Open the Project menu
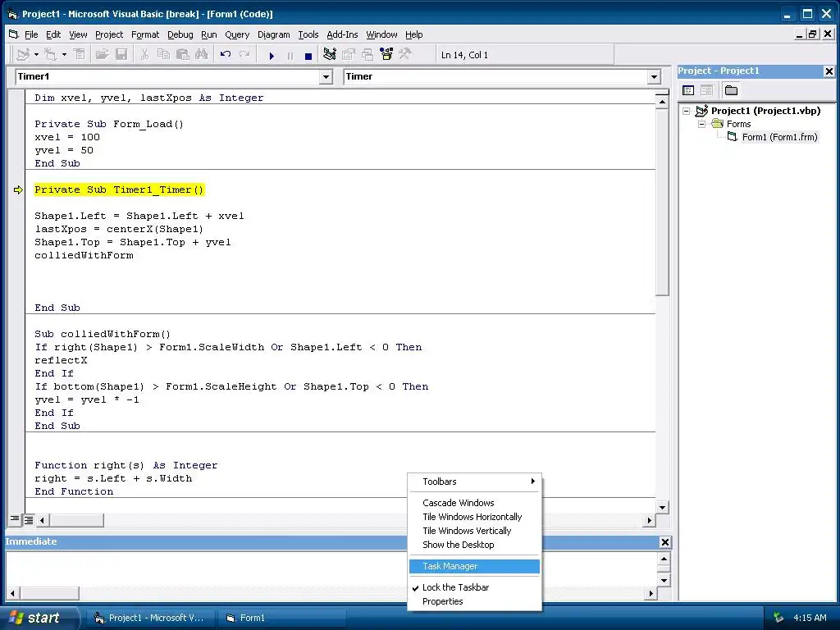The height and width of the screenshot is (630, 840). [x=109, y=34]
